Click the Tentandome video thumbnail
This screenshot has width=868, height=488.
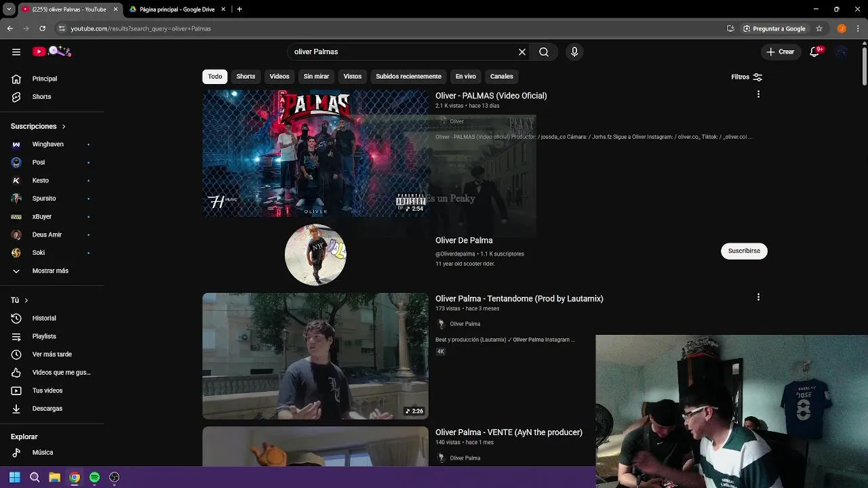315,356
